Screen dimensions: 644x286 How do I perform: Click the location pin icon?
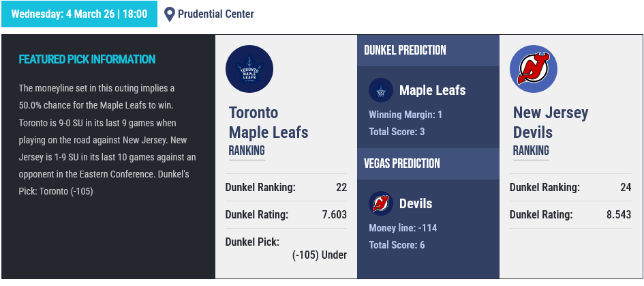[x=170, y=14]
